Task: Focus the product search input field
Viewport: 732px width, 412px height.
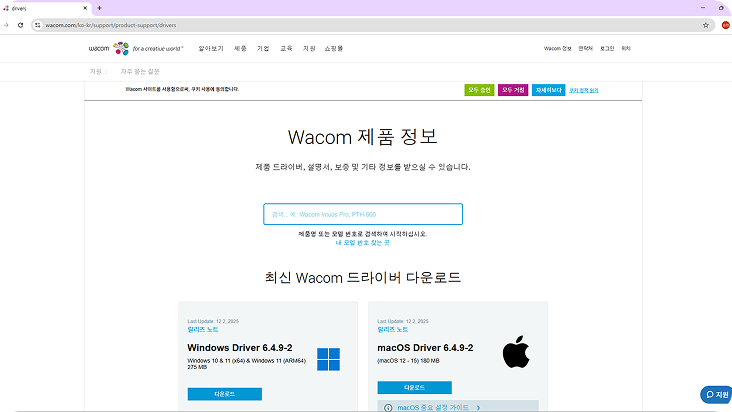Action: tap(363, 214)
